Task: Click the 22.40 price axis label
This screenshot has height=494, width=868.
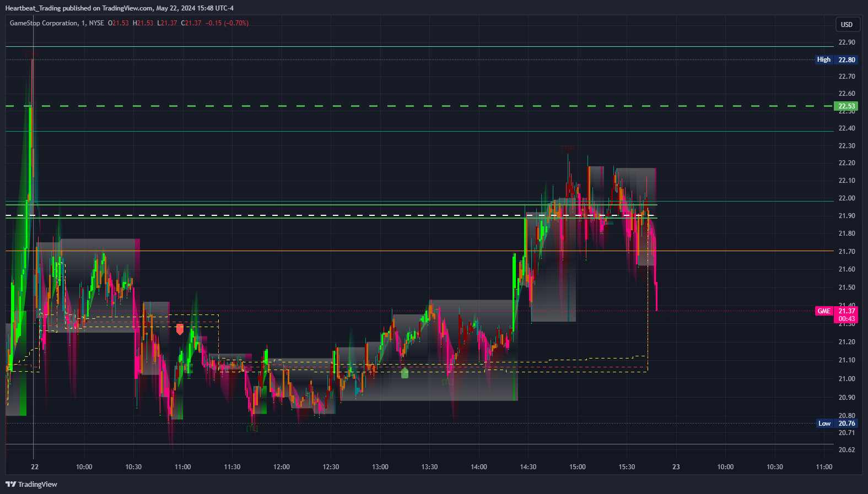Action: [847, 128]
